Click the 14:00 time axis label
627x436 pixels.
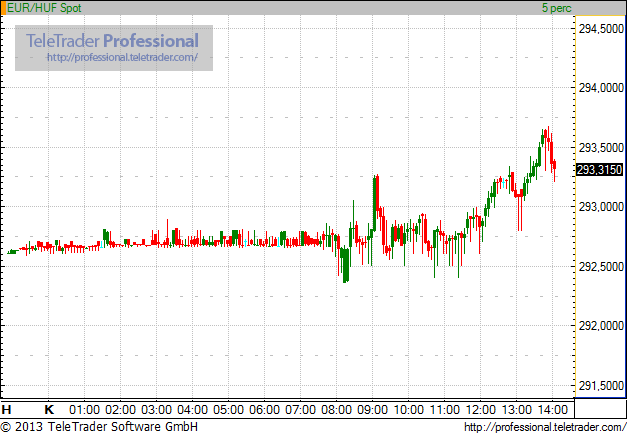click(553, 410)
